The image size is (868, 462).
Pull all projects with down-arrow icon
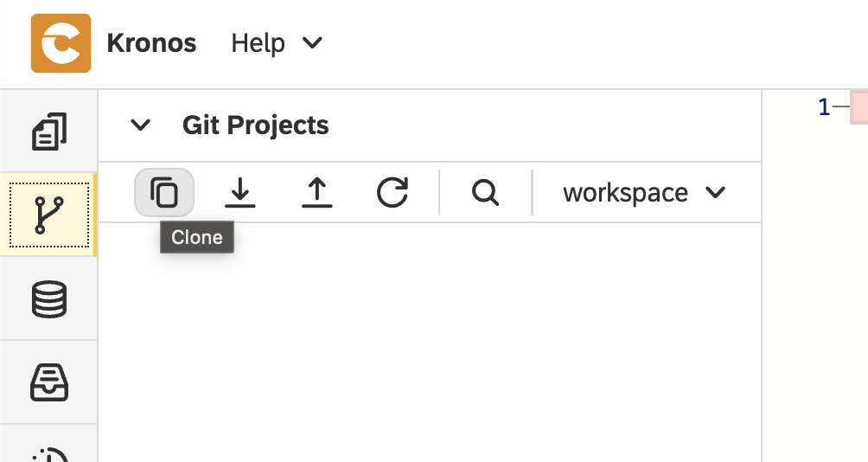[240, 192]
